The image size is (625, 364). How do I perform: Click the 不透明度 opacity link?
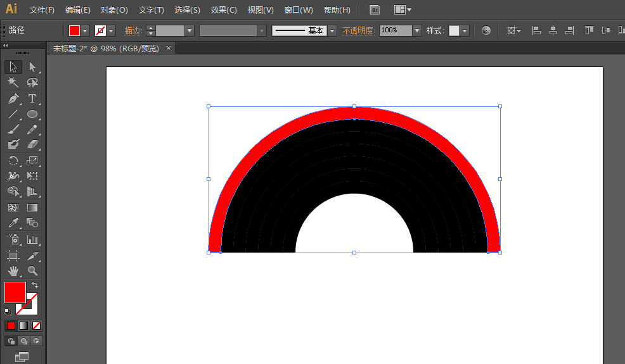pos(358,31)
